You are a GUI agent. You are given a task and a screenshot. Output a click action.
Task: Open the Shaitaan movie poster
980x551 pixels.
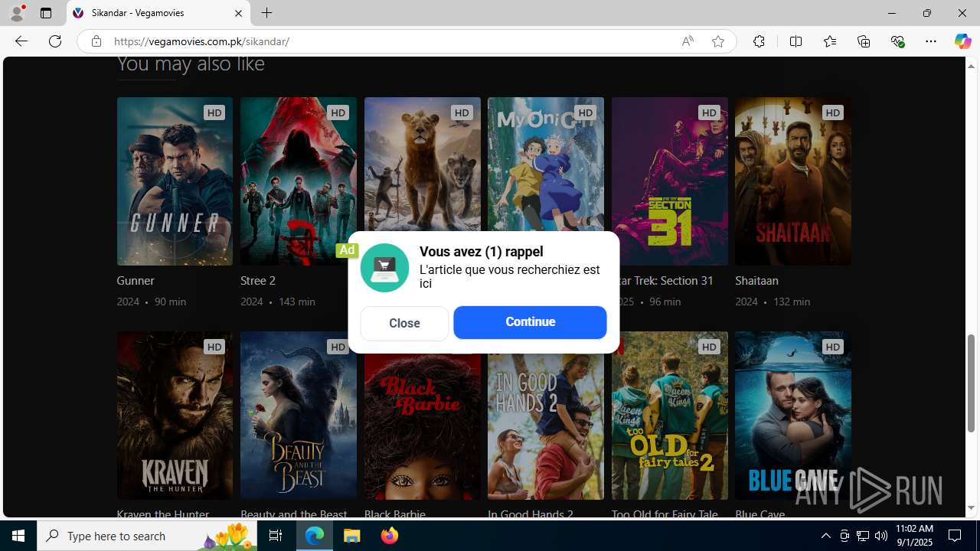tap(793, 181)
